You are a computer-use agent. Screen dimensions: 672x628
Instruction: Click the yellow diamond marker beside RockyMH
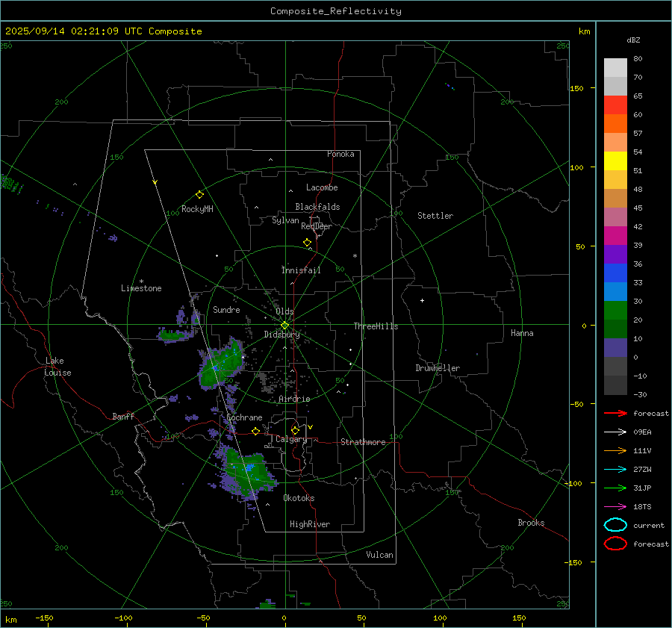(199, 195)
